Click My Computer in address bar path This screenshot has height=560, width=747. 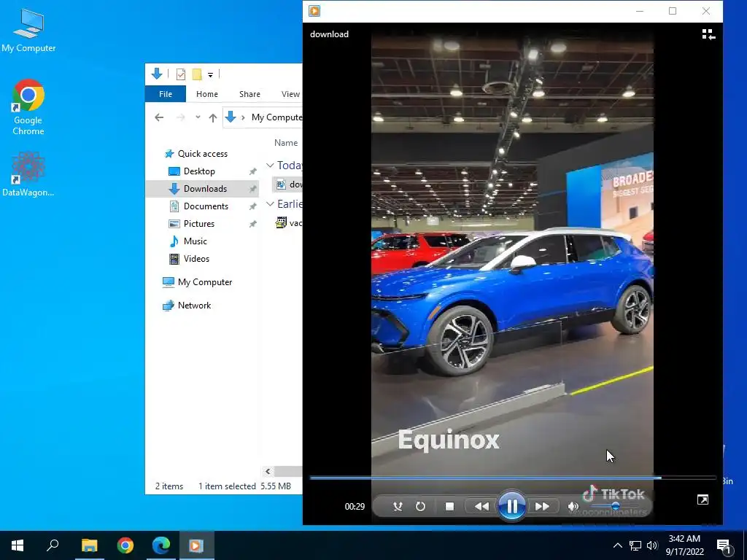click(x=276, y=117)
